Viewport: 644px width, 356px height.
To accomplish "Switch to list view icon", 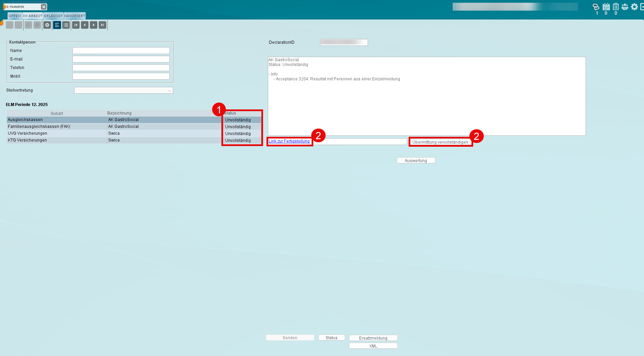I will point(66,25).
